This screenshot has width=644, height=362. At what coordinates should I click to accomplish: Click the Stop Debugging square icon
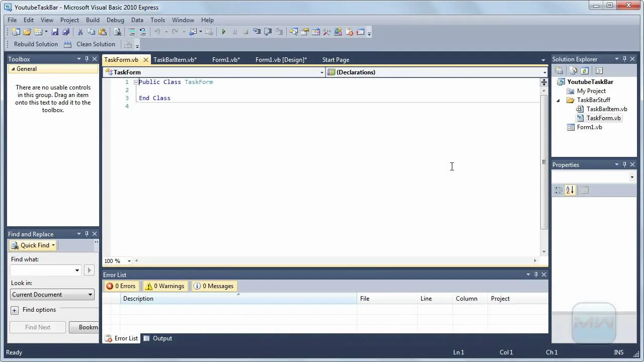[246, 32]
